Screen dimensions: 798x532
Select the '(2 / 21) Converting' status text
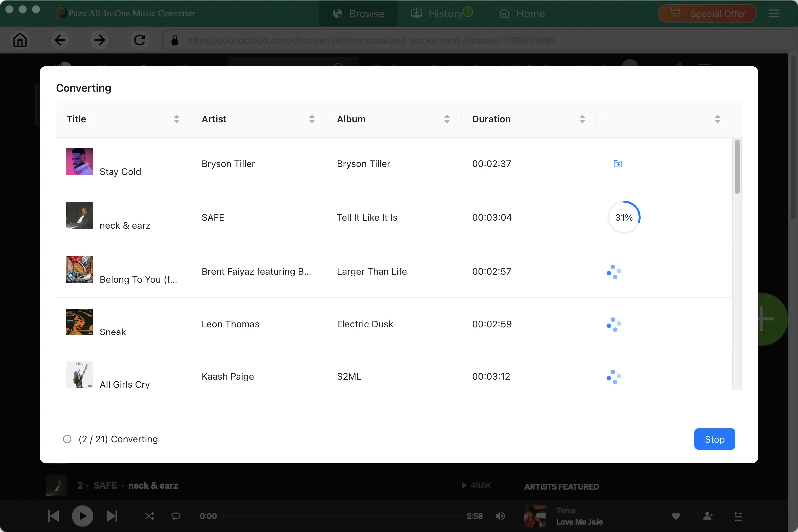[118, 439]
